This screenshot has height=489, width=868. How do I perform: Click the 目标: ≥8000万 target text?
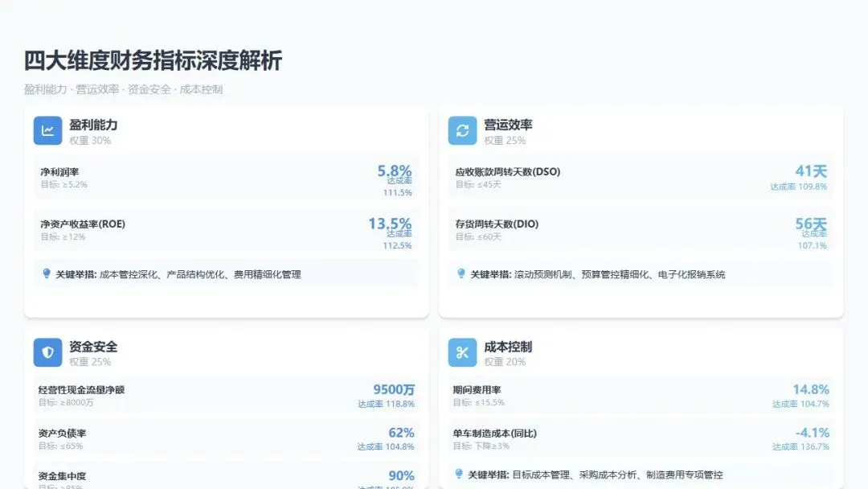click(x=66, y=403)
